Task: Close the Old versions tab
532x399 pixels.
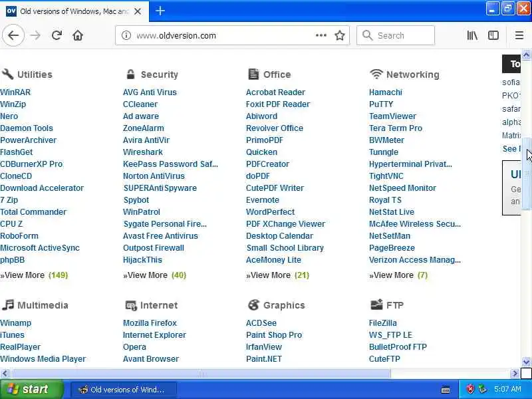Action: point(138,11)
